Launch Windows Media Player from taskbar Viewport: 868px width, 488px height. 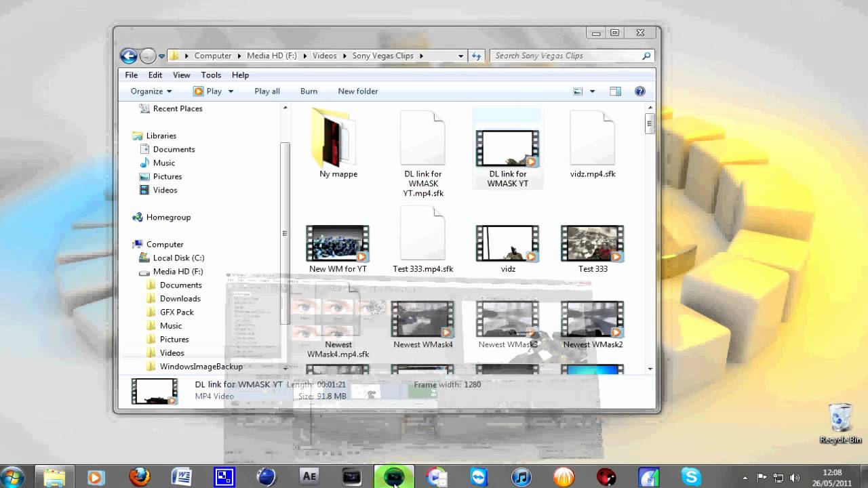(x=95, y=477)
